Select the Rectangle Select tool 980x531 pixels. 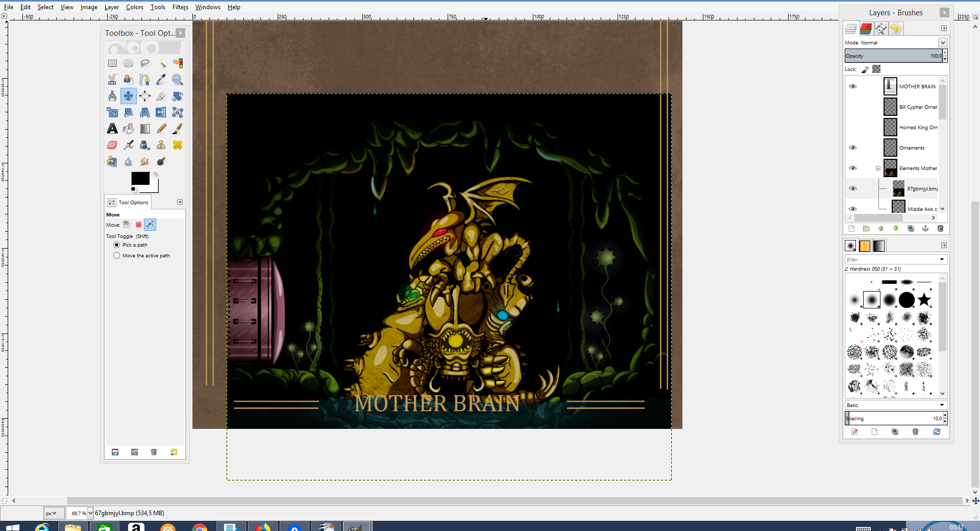pyautogui.click(x=112, y=63)
